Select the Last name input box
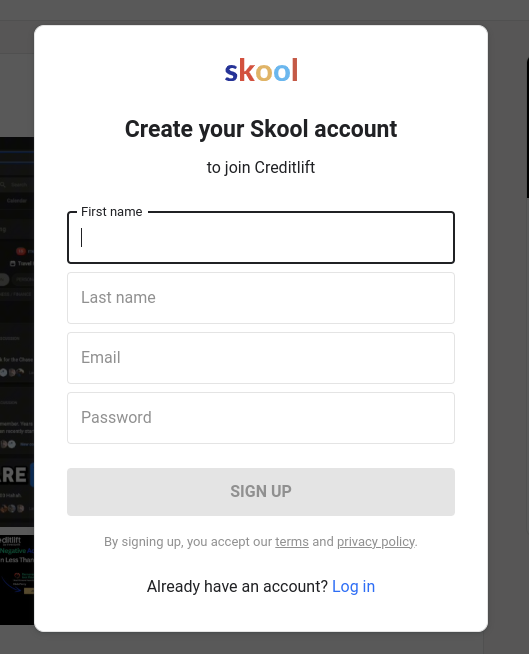This screenshot has width=529, height=654. (x=261, y=298)
